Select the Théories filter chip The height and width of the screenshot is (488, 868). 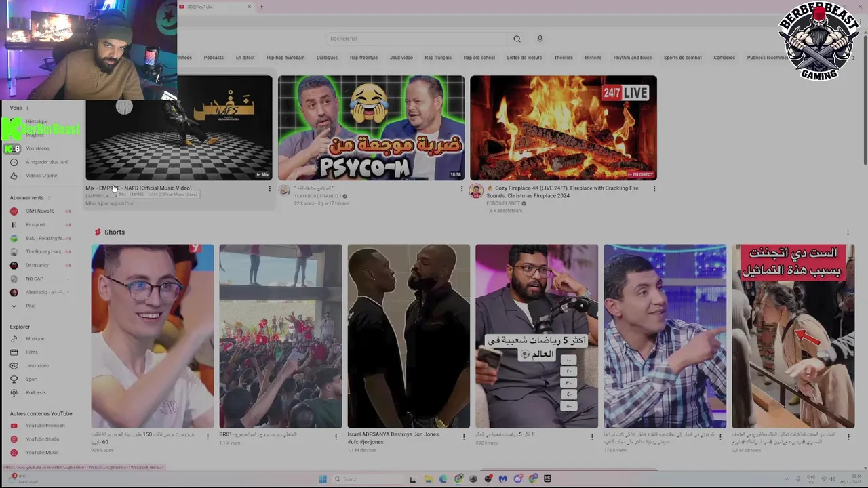coord(564,58)
